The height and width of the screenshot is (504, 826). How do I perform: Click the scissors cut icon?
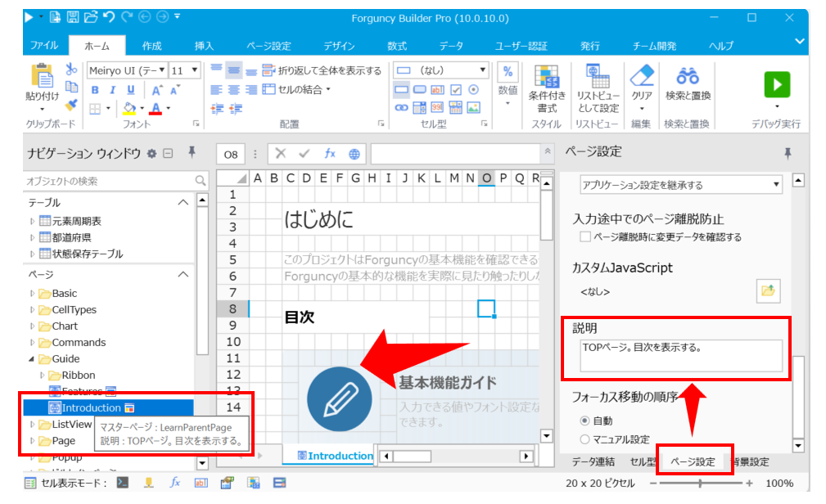(x=71, y=70)
